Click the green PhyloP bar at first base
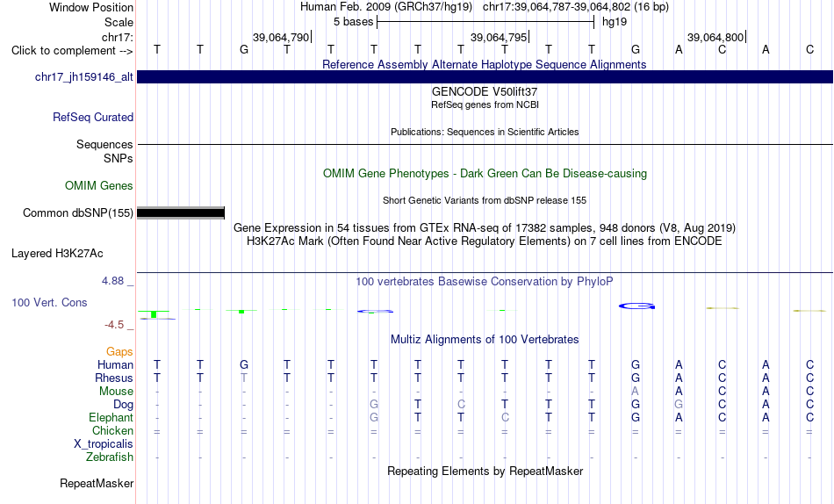Viewport: 834px width, 504px height. (x=154, y=314)
